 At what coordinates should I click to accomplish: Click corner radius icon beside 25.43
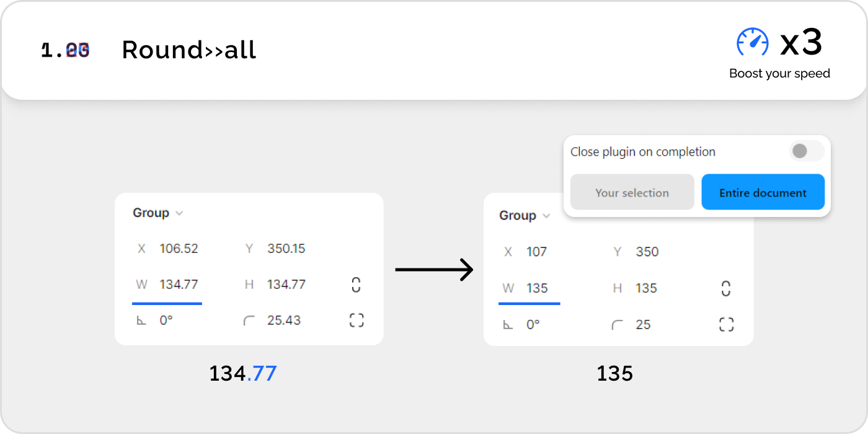[249, 321]
